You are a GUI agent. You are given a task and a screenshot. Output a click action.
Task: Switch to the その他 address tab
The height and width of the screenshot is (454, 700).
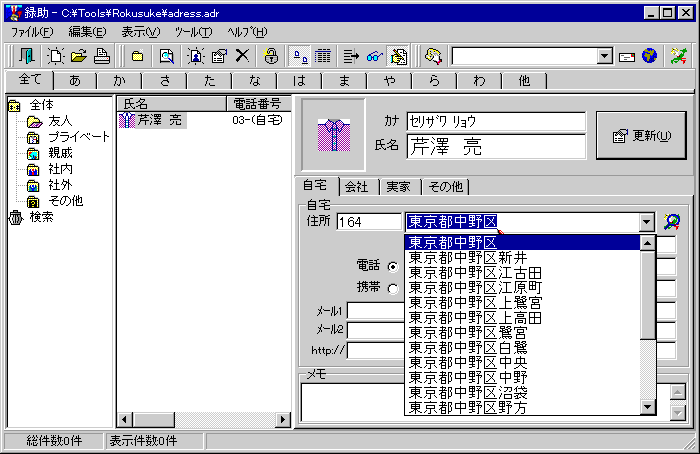[446, 187]
